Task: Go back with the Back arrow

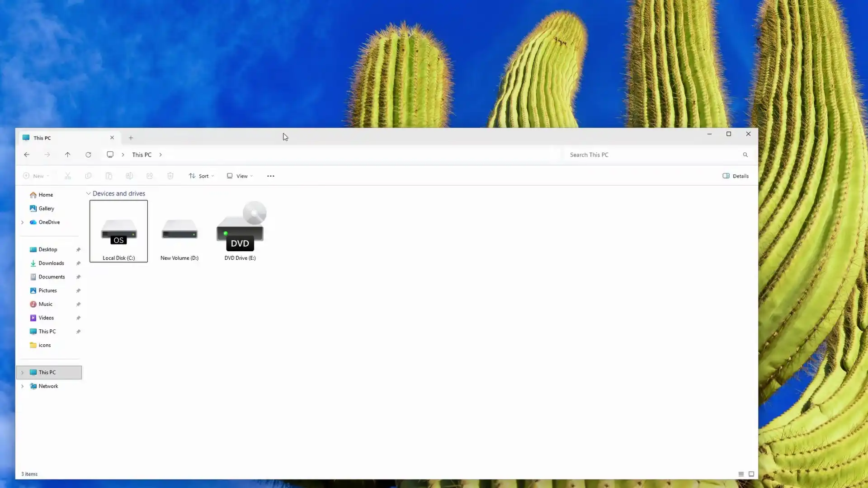Action: coord(27,155)
